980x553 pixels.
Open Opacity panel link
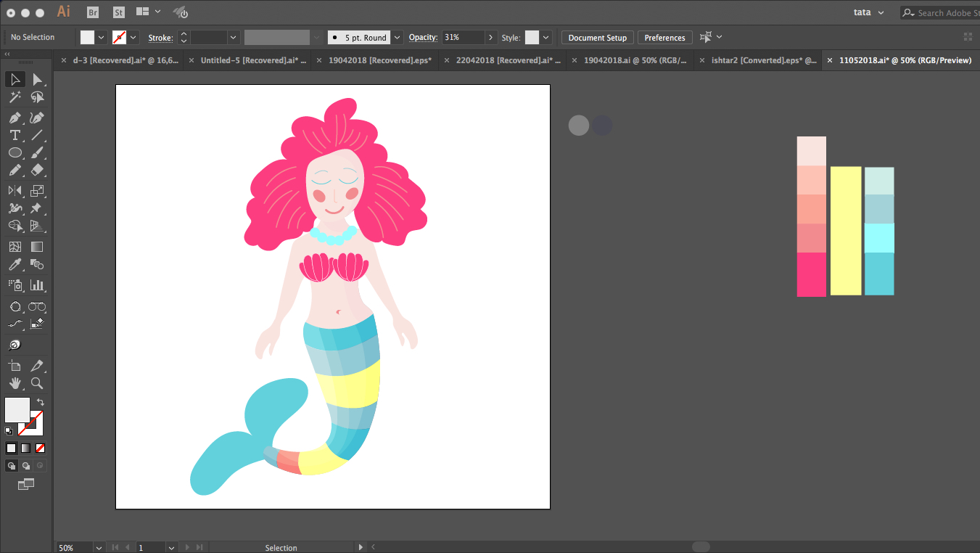pyautogui.click(x=422, y=38)
